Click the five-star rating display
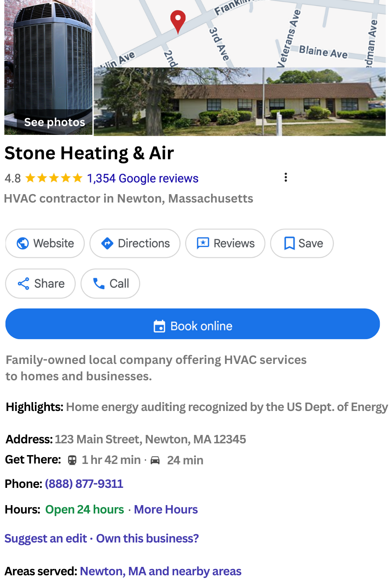Screen dimensions: 392x582 (54, 178)
